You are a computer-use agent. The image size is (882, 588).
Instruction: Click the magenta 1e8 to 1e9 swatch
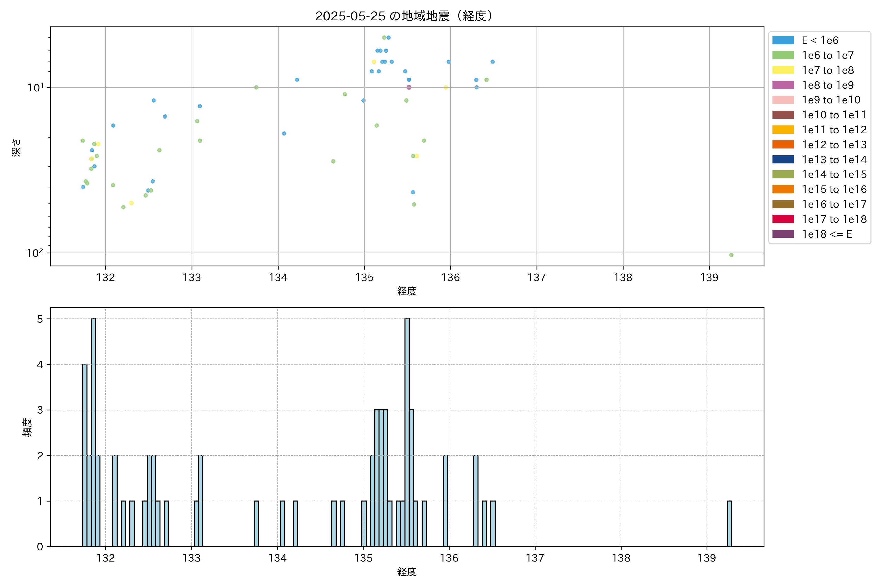pos(783,85)
